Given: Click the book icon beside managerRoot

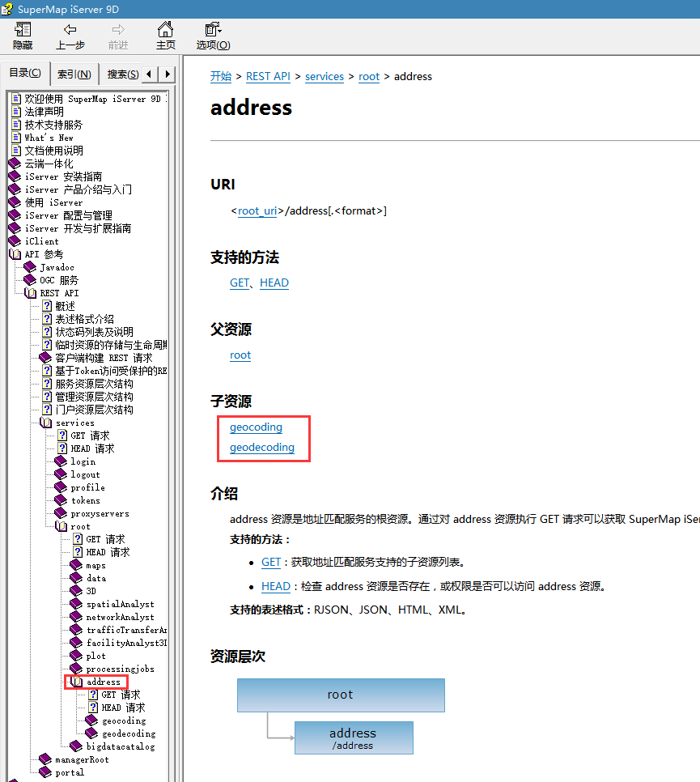Looking at the screenshot, I should tap(45, 759).
